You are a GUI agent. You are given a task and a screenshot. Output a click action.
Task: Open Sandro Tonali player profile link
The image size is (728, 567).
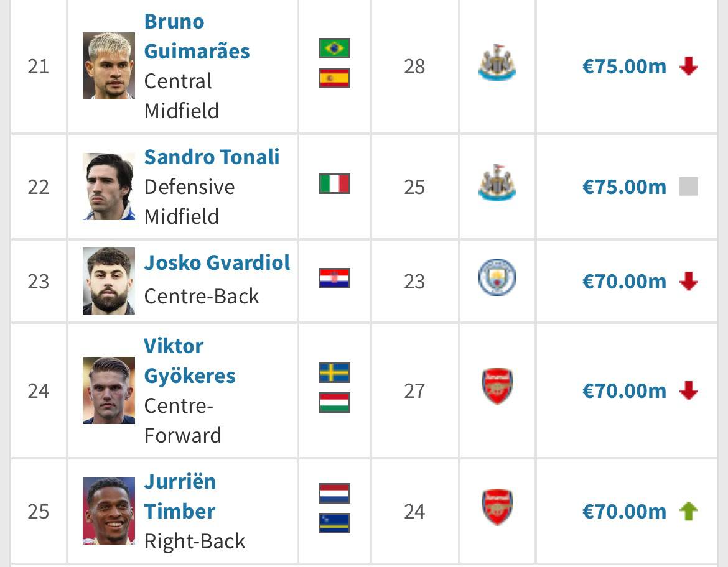click(x=212, y=157)
